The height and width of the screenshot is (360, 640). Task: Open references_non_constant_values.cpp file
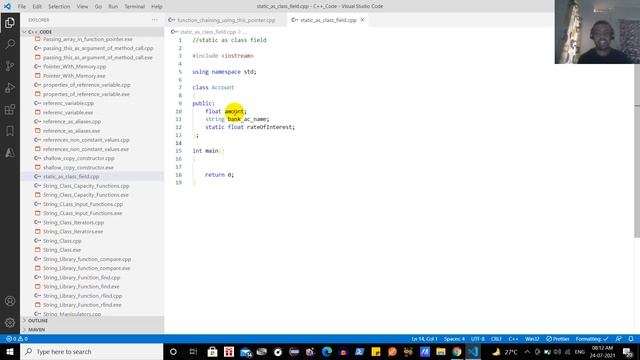(86, 140)
